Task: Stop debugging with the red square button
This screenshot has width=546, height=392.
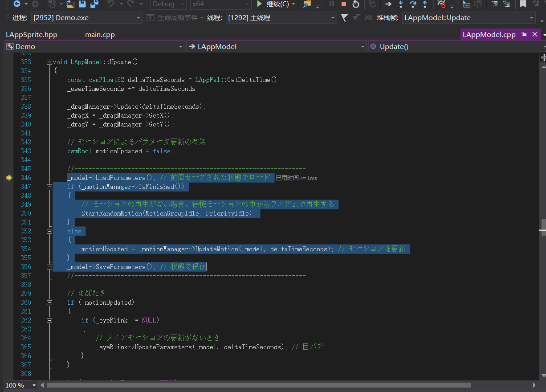Action: click(x=343, y=4)
